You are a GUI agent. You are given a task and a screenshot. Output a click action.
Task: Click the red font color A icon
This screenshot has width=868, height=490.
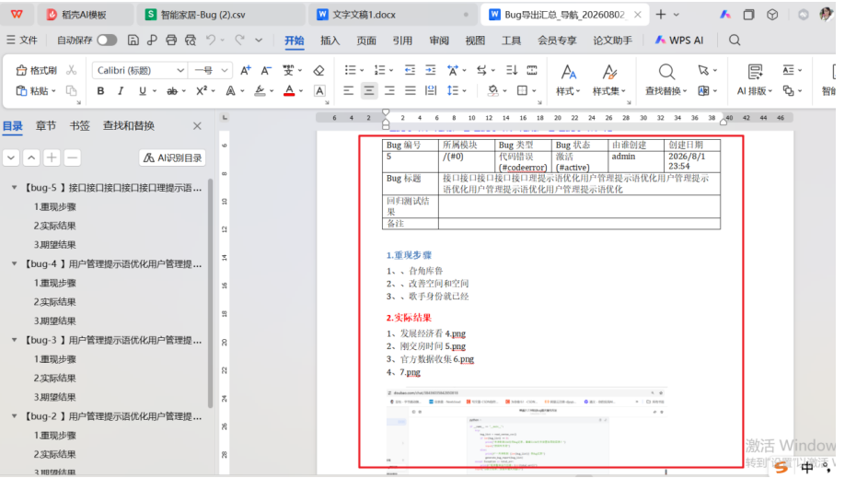(x=289, y=91)
